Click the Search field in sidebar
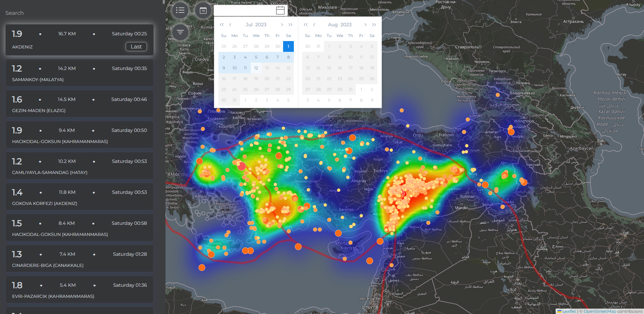The image size is (644, 314). pos(80,13)
